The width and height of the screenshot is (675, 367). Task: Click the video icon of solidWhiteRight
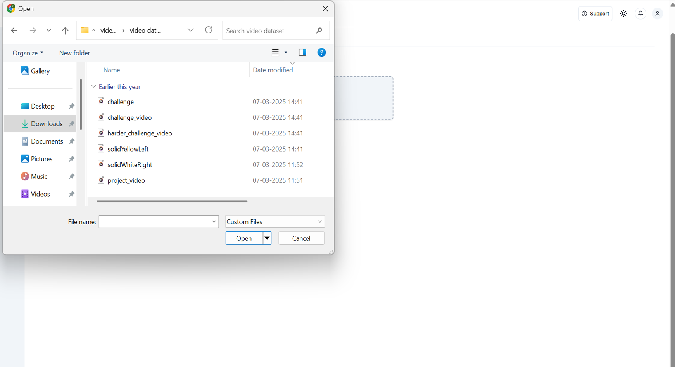point(101,164)
